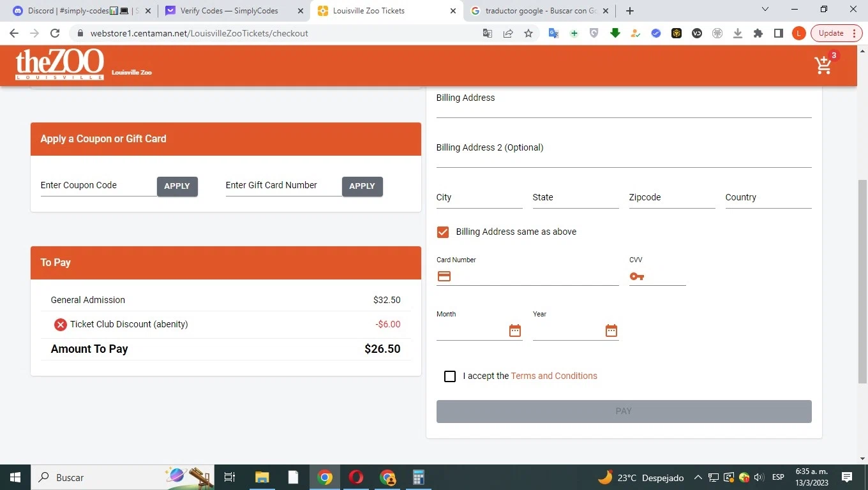The height and width of the screenshot is (490, 868).
Task: Open the Year calendar picker
Action: click(611, 330)
